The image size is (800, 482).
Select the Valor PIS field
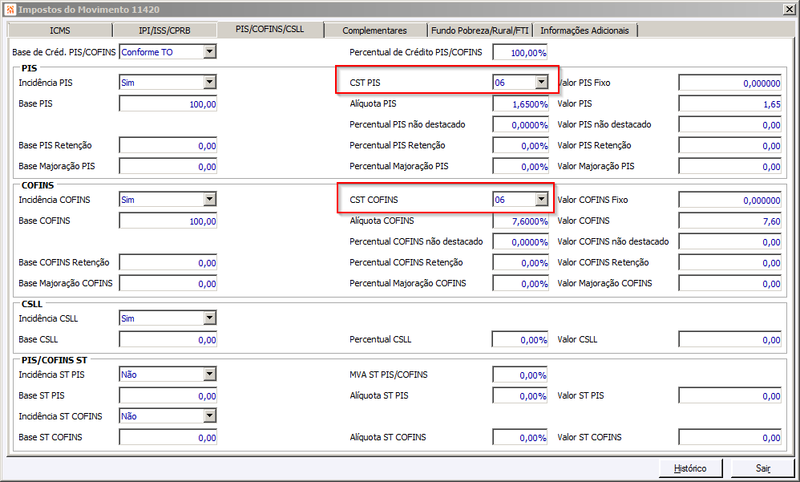(x=730, y=104)
